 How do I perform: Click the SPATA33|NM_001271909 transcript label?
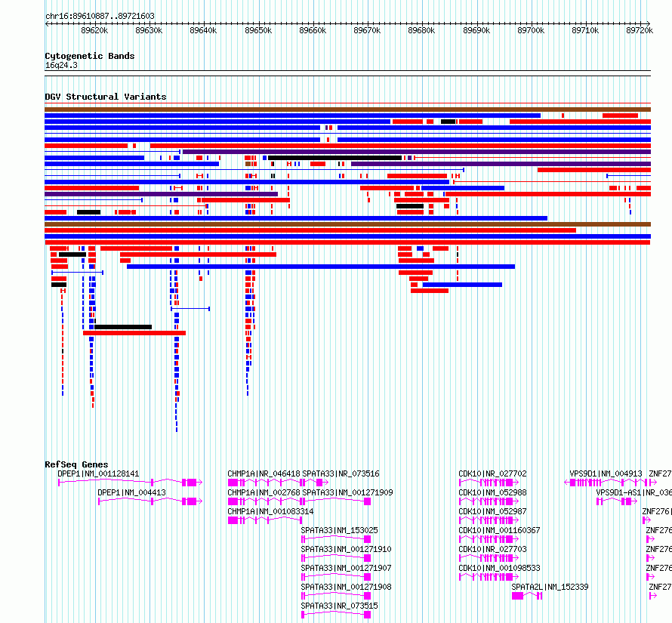[347, 492]
